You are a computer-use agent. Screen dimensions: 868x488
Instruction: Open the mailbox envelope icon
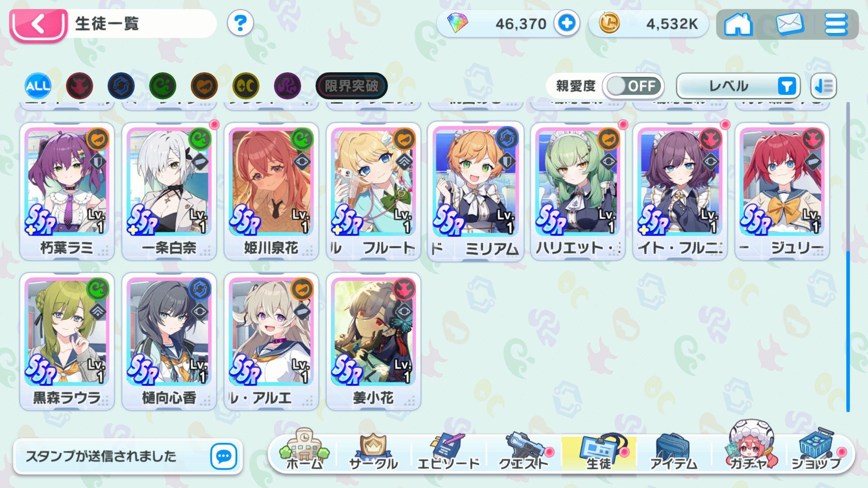(790, 24)
